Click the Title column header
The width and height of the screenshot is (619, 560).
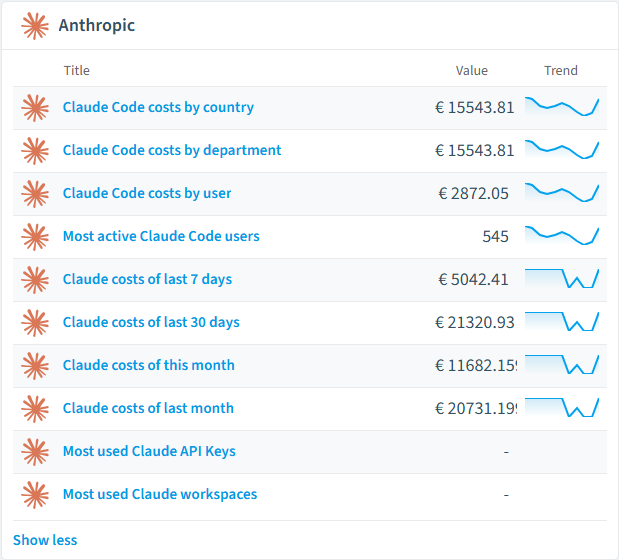[77, 71]
